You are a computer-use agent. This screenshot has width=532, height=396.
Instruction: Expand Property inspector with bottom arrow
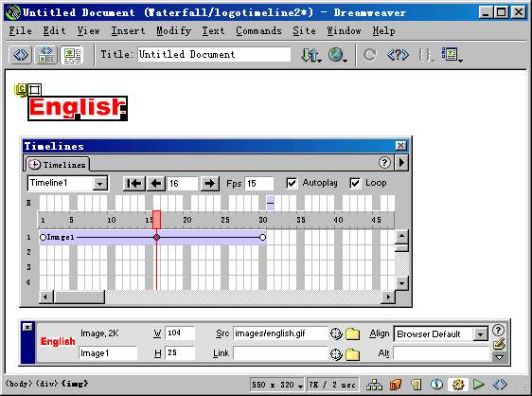(x=499, y=357)
